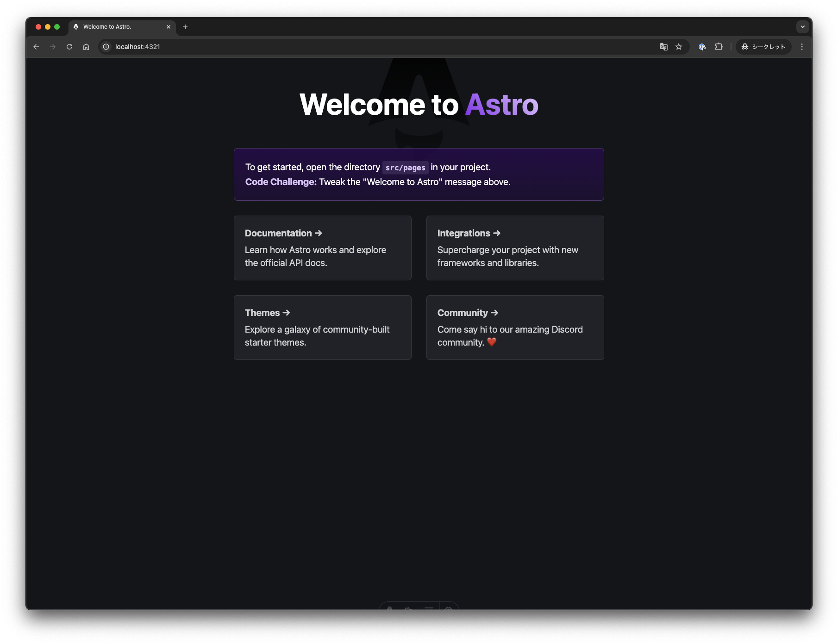This screenshot has width=838, height=644.
Task: Open the Integrations card link
Action: pyautogui.click(x=515, y=248)
